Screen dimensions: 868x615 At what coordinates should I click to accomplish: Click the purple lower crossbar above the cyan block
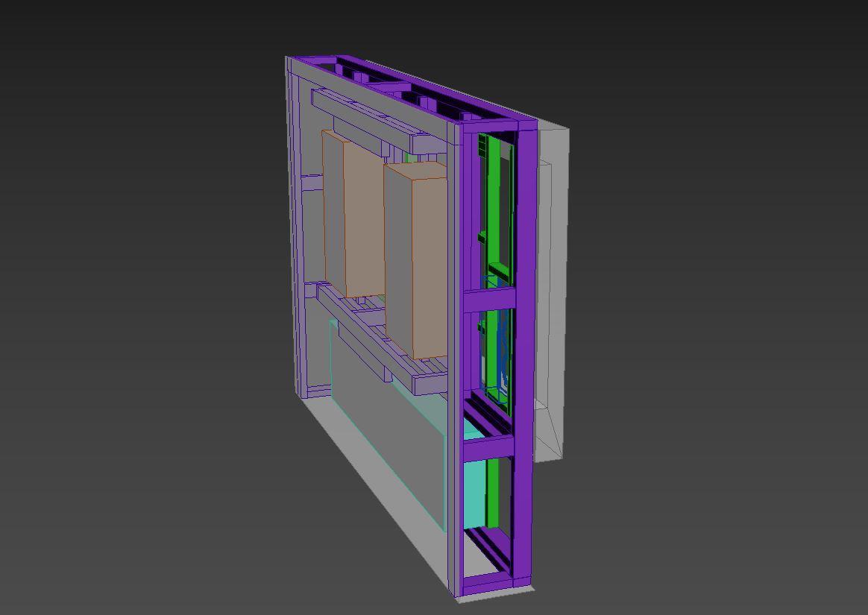click(488, 447)
